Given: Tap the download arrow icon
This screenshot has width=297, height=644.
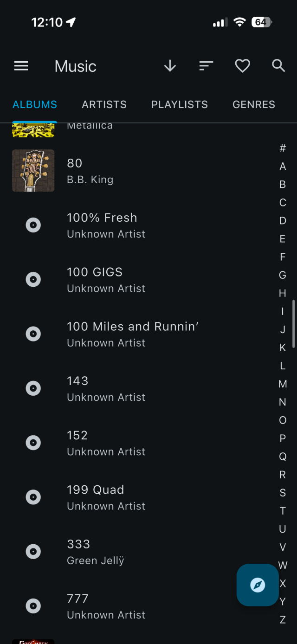Looking at the screenshot, I should click(170, 66).
